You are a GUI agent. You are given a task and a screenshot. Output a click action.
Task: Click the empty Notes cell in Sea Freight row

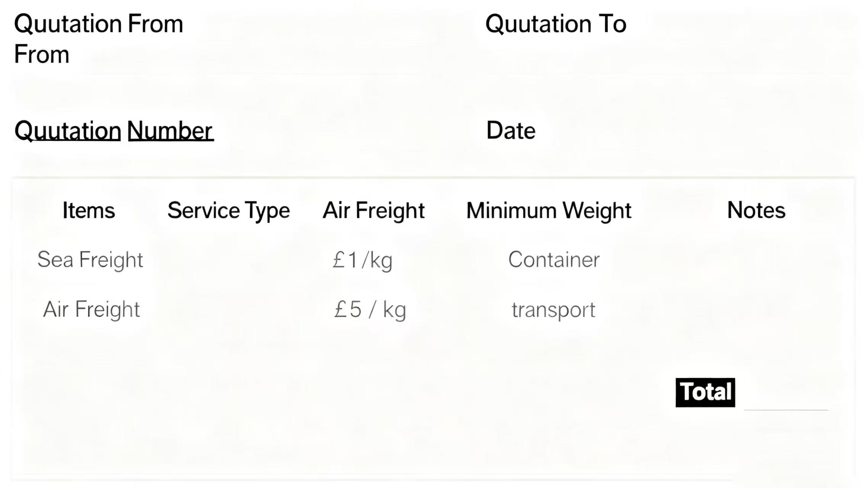pyautogui.click(x=756, y=260)
